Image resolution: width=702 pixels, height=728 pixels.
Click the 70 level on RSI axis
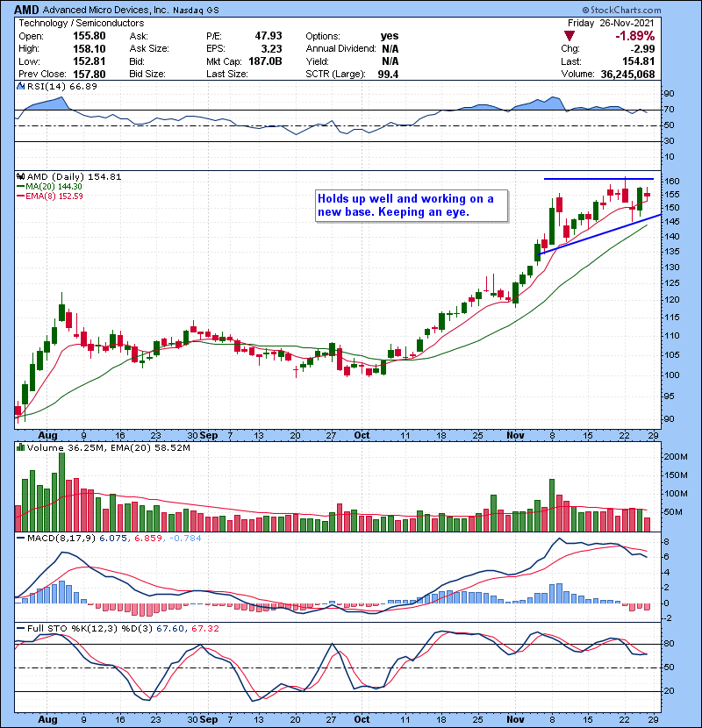[669, 110]
